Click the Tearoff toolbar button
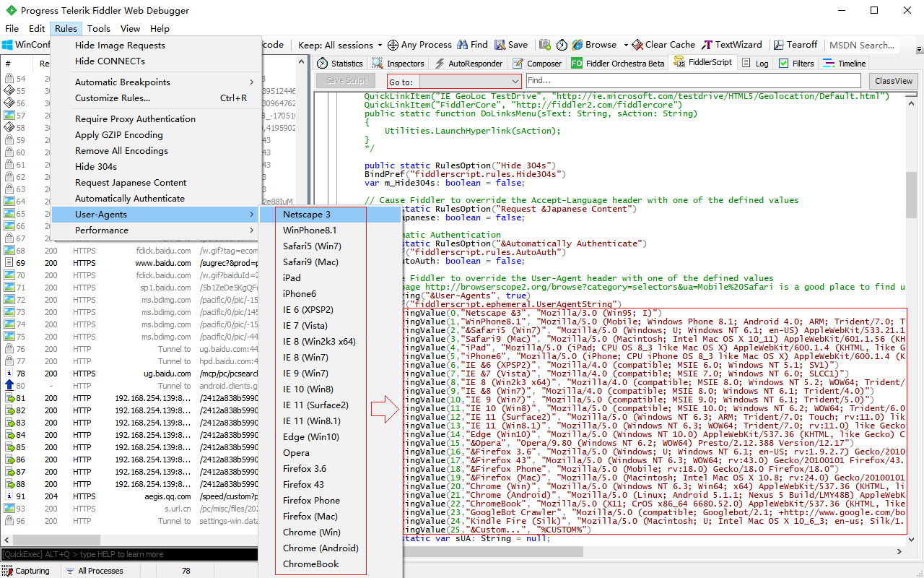This screenshot has height=578, width=924. [x=795, y=45]
